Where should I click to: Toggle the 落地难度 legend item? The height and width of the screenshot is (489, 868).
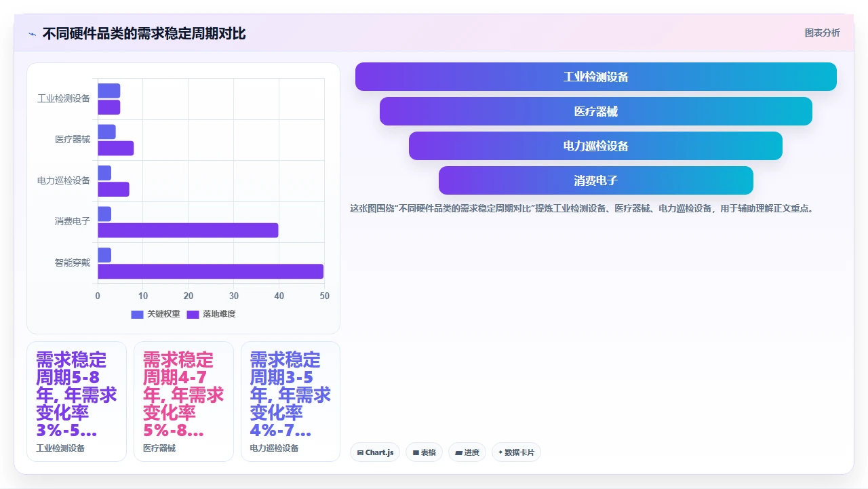pos(211,314)
